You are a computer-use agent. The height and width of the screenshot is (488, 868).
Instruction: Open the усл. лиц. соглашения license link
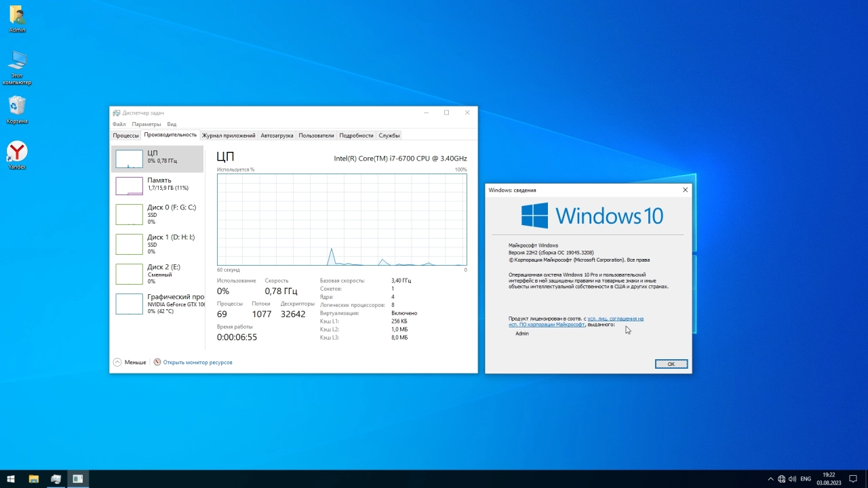click(x=616, y=319)
